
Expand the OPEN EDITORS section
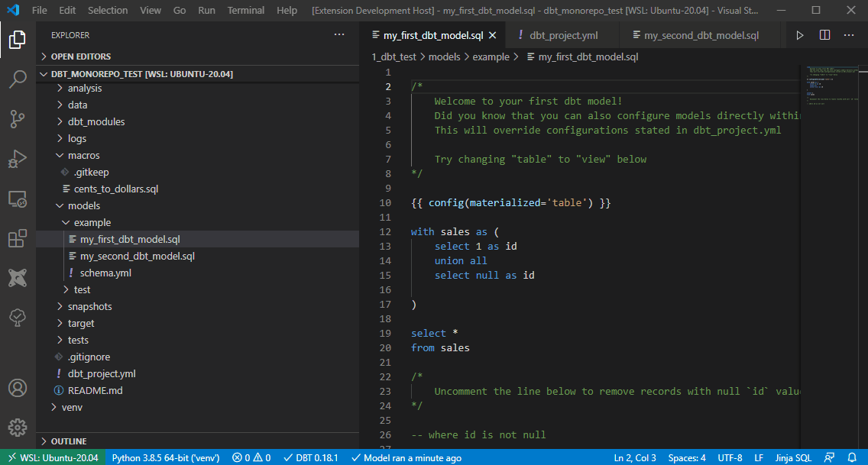coord(197,57)
